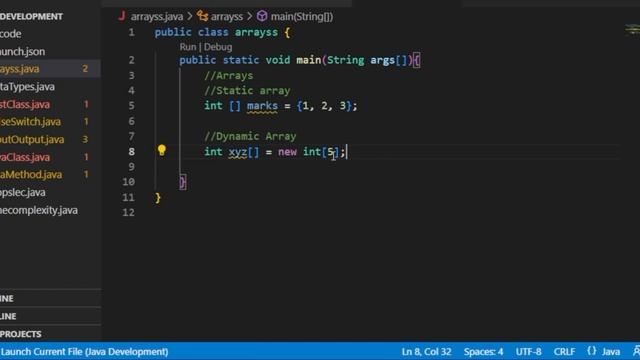Open the red Class.java file below DataTypes.java

click(x=51, y=104)
